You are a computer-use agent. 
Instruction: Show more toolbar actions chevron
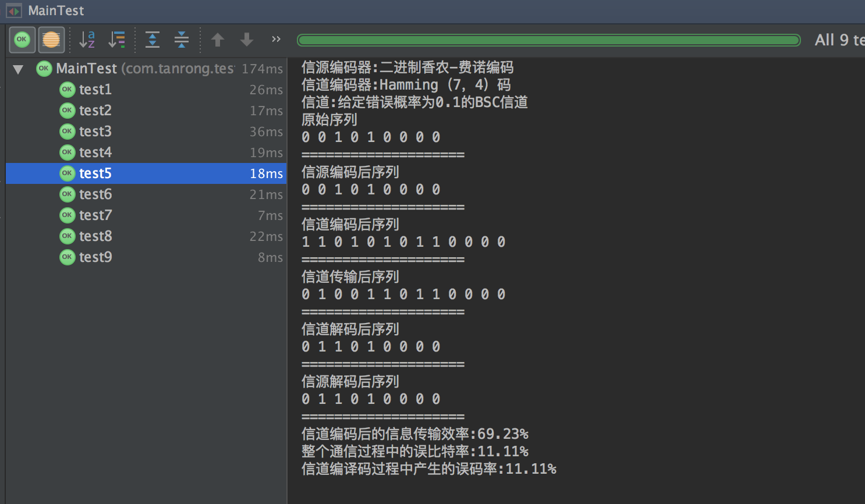tap(276, 39)
